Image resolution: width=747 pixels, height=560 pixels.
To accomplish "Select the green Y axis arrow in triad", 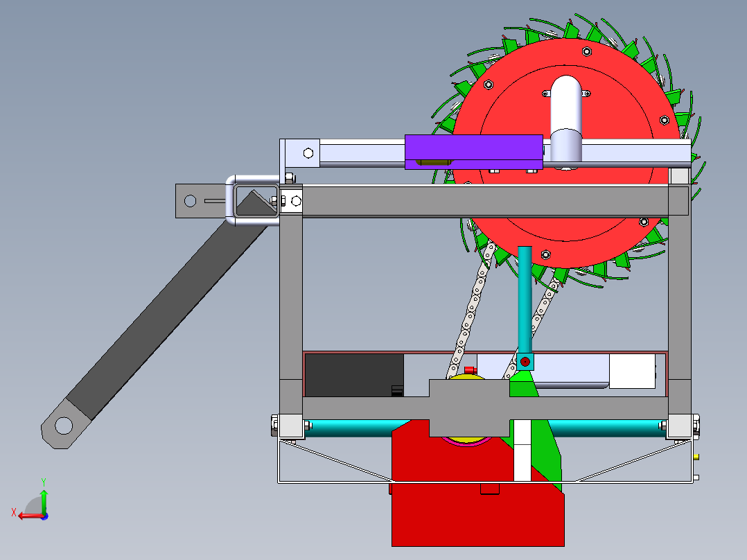I will pos(44,500).
